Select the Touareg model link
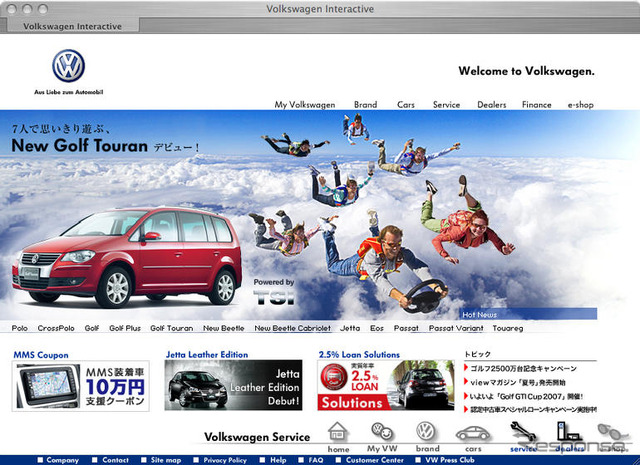 click(508, 328)
